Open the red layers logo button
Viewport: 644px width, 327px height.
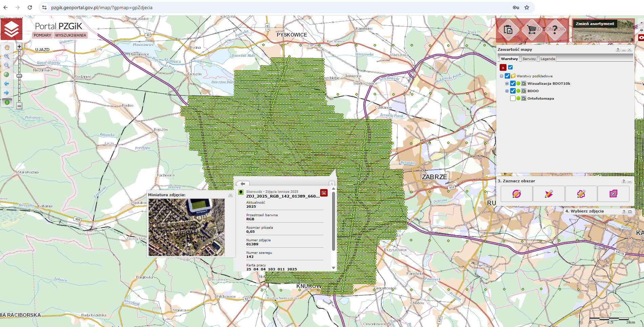[x=12, y=29]
